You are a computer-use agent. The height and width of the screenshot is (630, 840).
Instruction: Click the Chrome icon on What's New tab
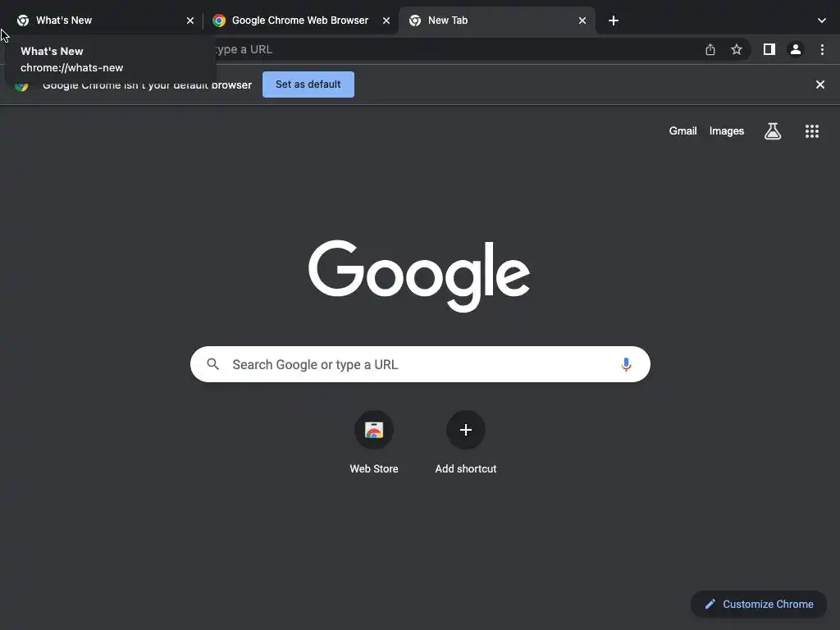(x=22, y=21)
